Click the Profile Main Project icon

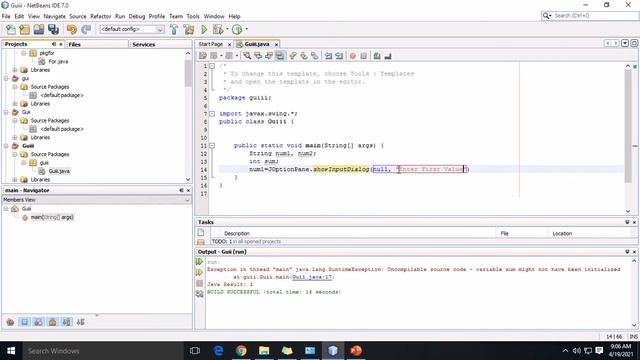[x=237, y=29]
